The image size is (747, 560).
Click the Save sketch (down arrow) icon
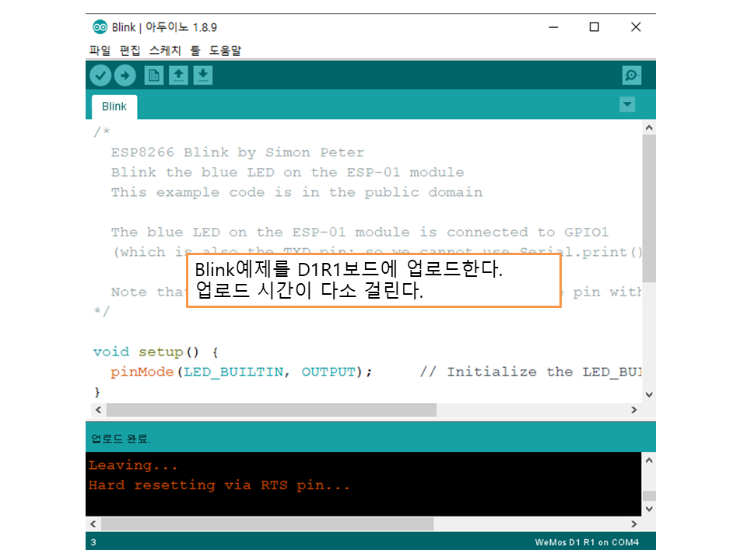(x=203, y=75)
